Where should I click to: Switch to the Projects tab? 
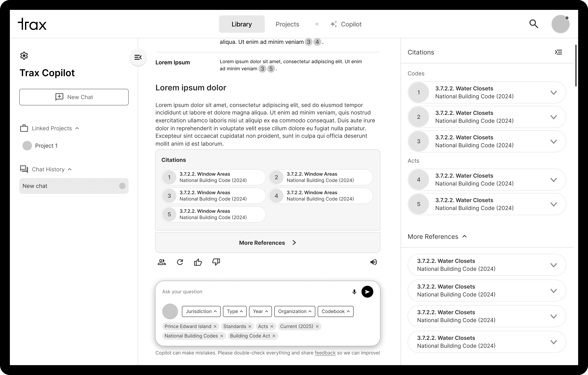287,24
